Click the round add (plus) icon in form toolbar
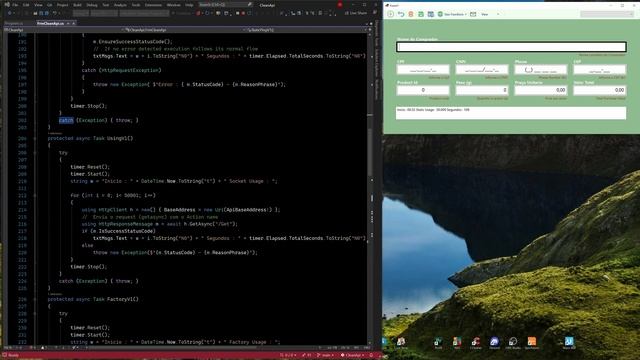This screenshot has width=640, height=360. 391,14
